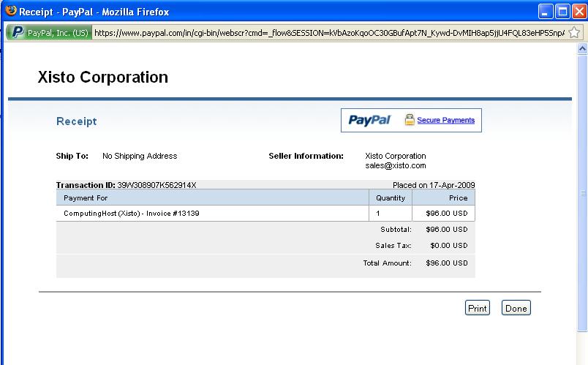Select transaction ID 39W308907K562914X
The image size is (588, 365).
click(157, 185)
